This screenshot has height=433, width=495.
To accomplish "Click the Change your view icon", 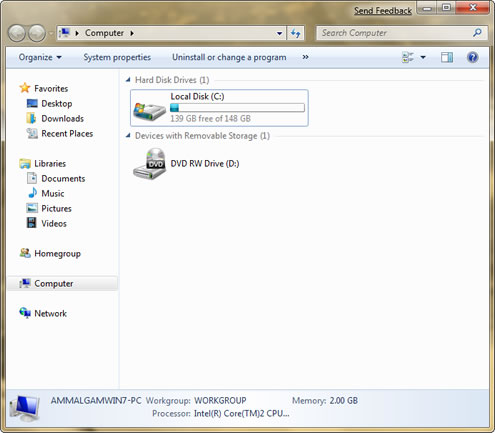I will (408, 57).
